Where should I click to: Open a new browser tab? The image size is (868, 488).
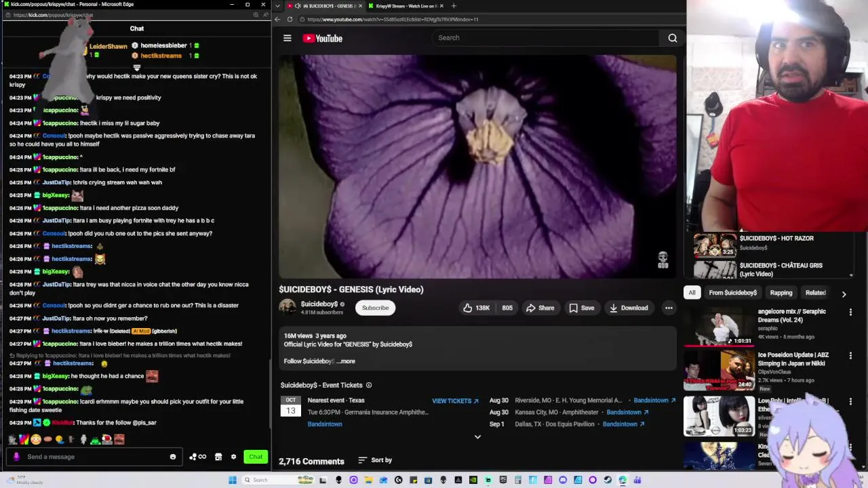pyautogui.click(x=454, y=6)
